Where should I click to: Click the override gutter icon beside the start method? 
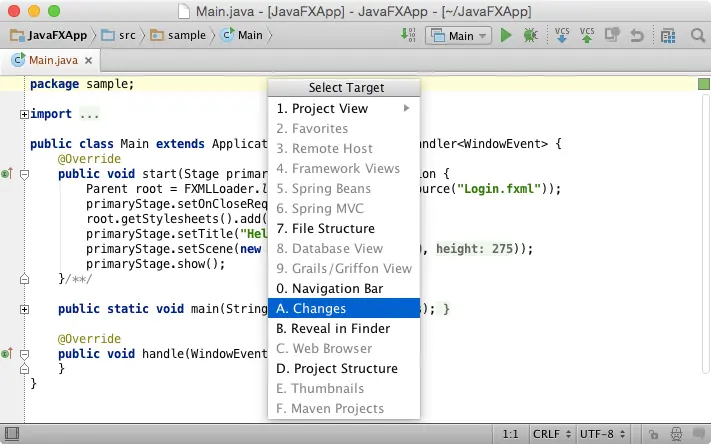click(x=7, y=173)
